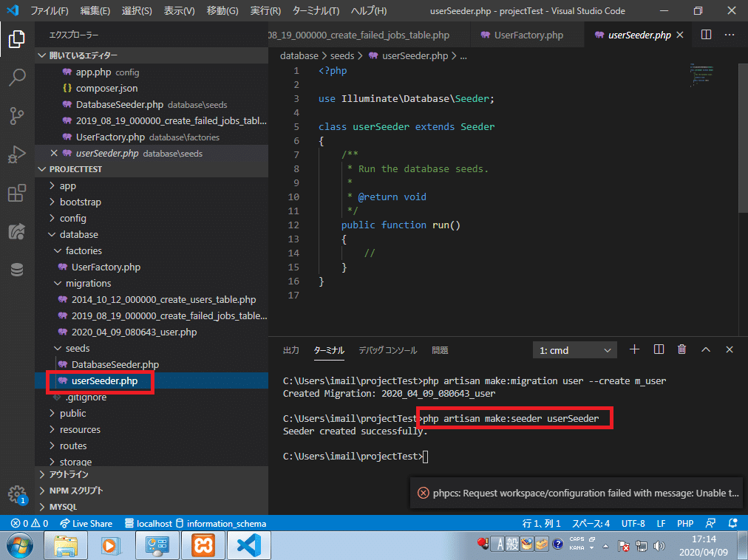The height and width of the screenshot is (560, 748).
Task: Switch to the Output panel tab
Action: click(291, 350)
